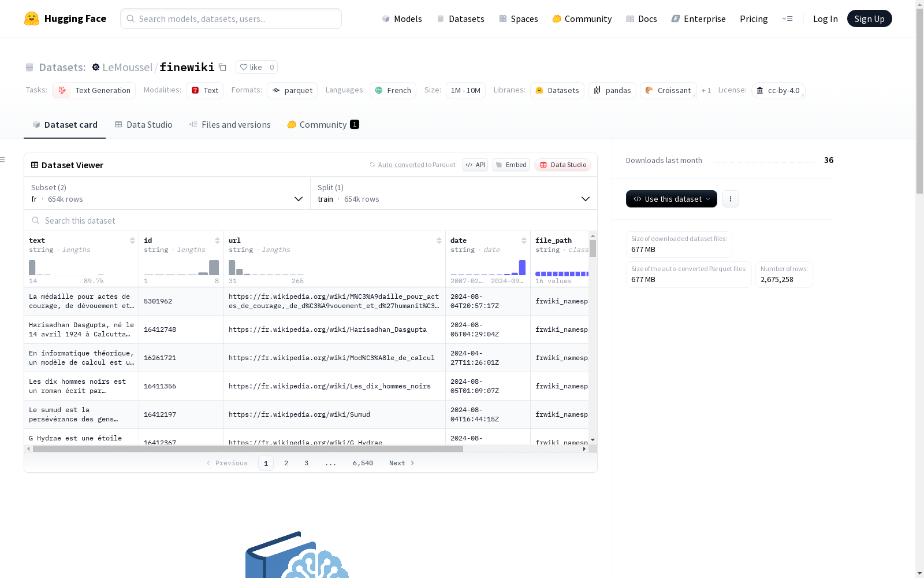This screenshot has width=924, height=578.
Task: Open the Use this dataset dropdown
Action: pos(672,199)
